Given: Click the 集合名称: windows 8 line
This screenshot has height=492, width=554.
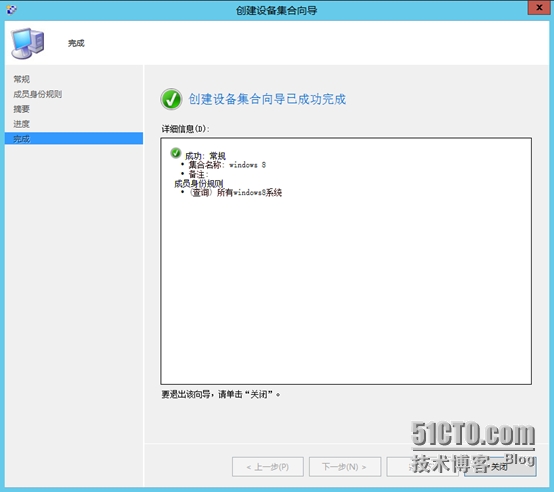Looking at the screenshot, I should 227,165.
